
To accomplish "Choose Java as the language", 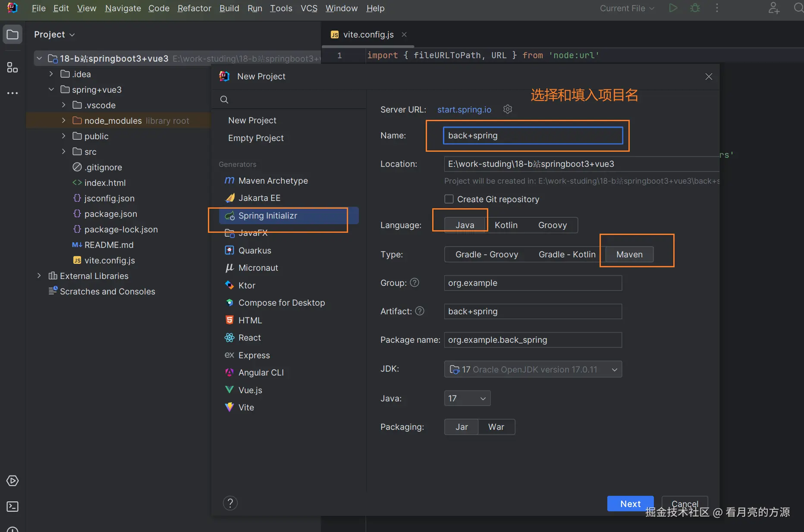I will 465,225.
